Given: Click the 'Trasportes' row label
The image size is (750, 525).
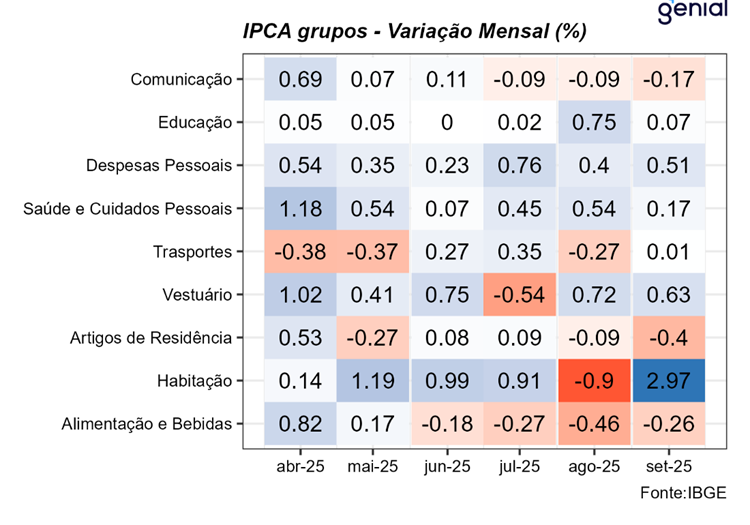Looking at the screenshot, I should pyautogui.click(x=192, y=252).
